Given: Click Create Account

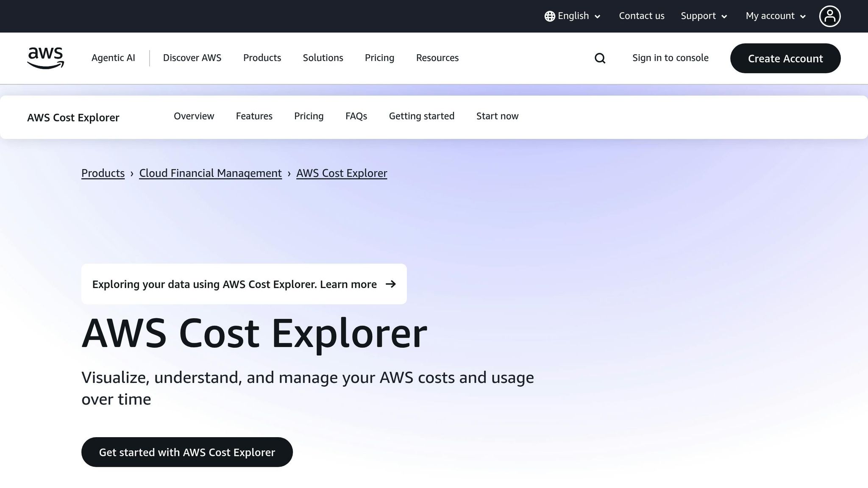Looking at the screenshot, I should 785,58.
